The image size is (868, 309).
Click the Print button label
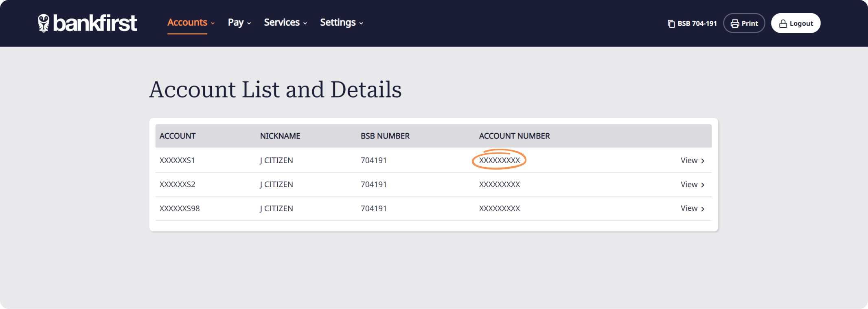coord(750,24)
